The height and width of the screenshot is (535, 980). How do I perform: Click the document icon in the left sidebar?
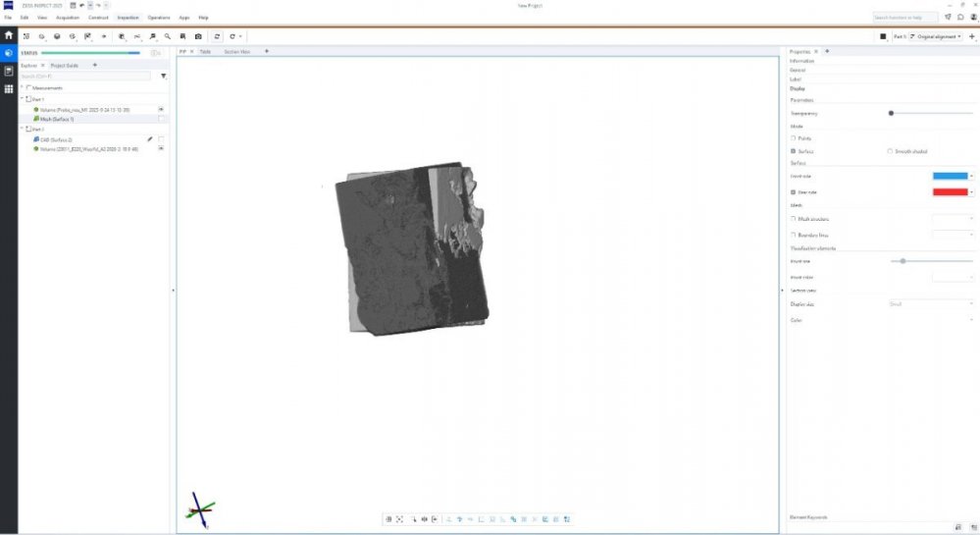pos(9,72)
